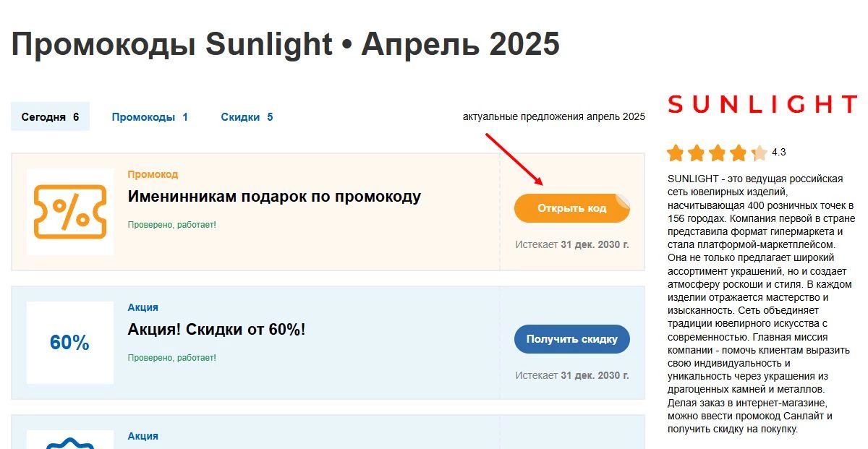Image resolution: width=868 pixels, height=449 pixels.
Task: Click the partially visible blue badge icon
Action: 69,441
